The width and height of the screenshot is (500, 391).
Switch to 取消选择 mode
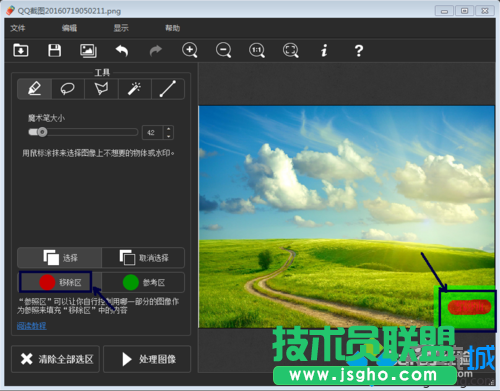coord(143,258)
